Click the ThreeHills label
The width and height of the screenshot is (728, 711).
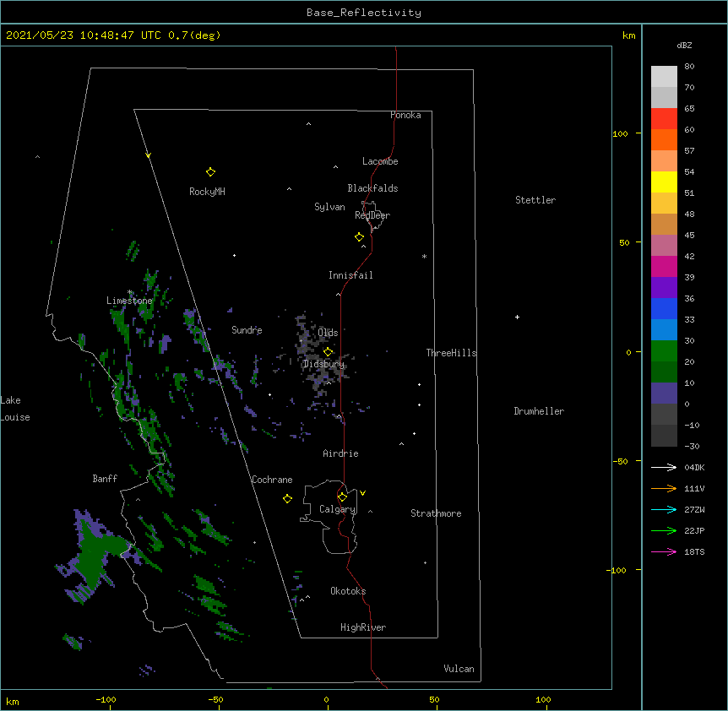tap(451, 353)
